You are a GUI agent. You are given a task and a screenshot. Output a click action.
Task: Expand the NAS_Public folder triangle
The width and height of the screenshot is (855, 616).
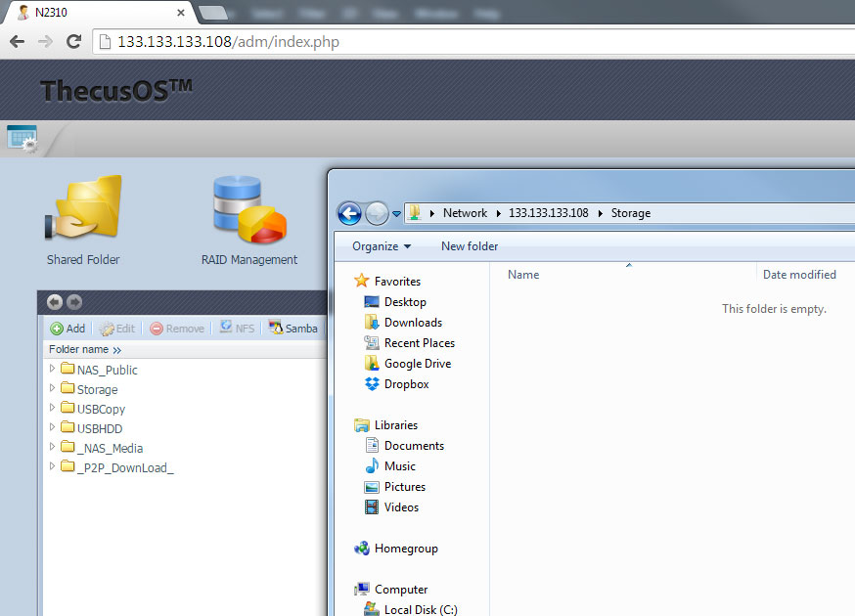(53, 369)
